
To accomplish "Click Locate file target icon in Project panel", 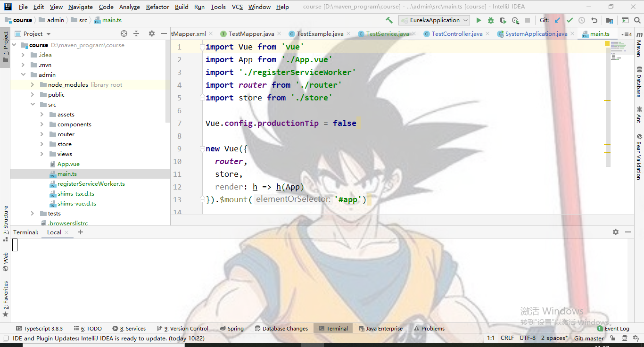I will coord(124,33).
